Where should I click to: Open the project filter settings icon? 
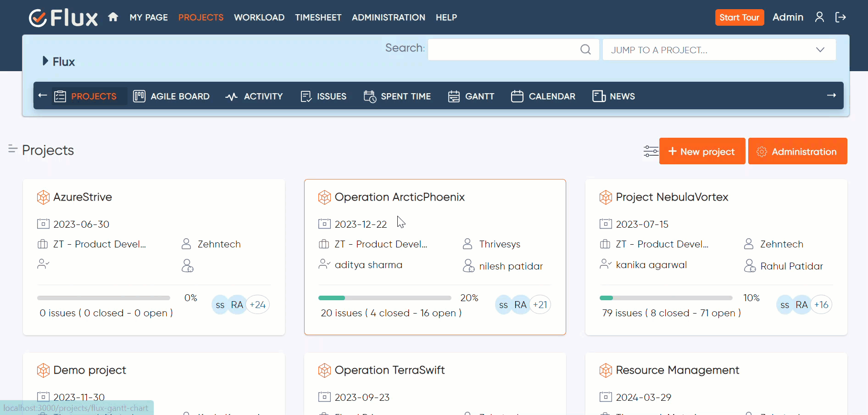coord(651,151)
